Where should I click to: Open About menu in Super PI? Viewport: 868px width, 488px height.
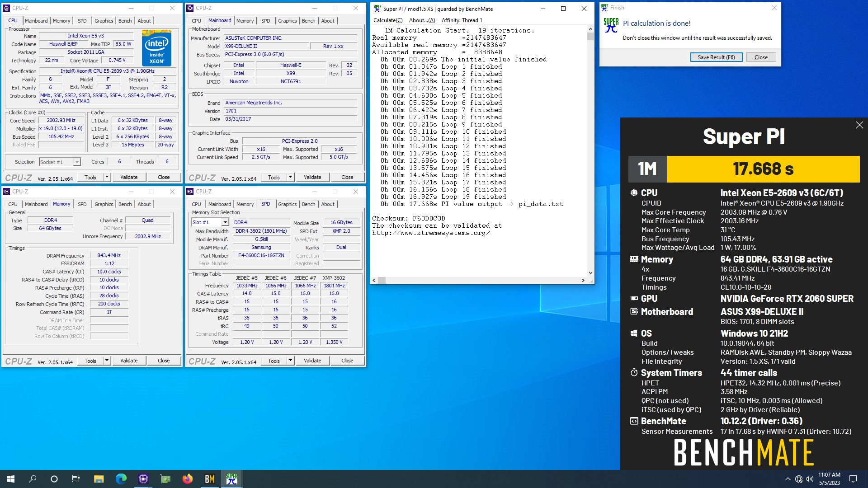point(422,20)
